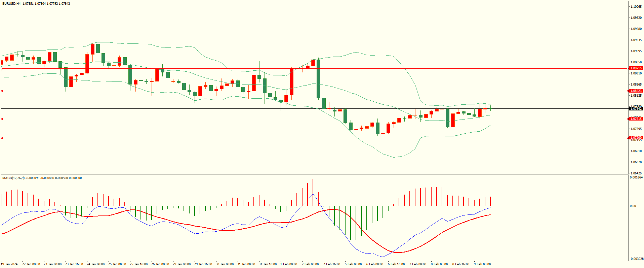Screen dimensions: 644x268
Task: Select the 19 Jan 2024 date label
Action: [9, 264]
